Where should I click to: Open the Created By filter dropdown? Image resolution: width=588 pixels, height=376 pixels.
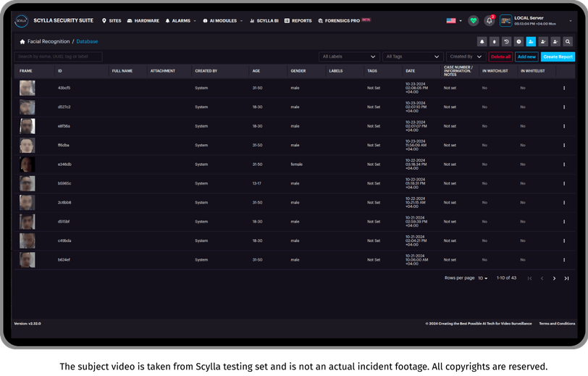tap(466, 57)
